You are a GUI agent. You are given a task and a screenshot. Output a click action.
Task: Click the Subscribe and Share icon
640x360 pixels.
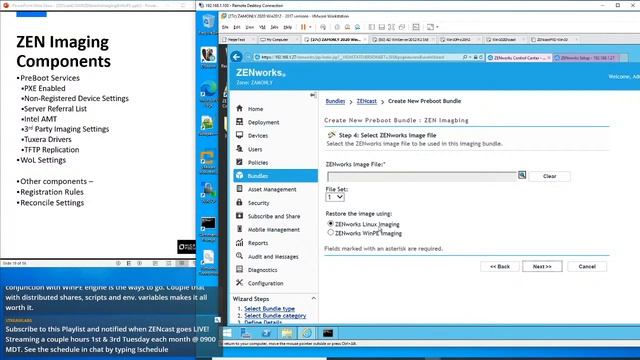240,216
